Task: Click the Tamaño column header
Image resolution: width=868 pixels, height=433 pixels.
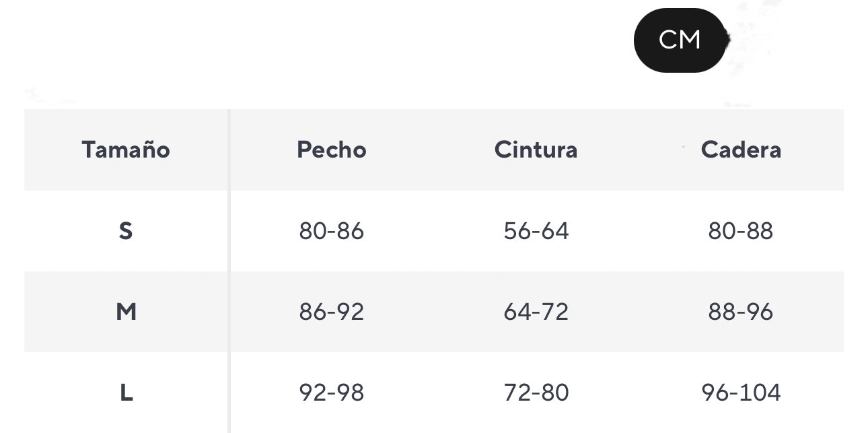Action: click(126, 149)
